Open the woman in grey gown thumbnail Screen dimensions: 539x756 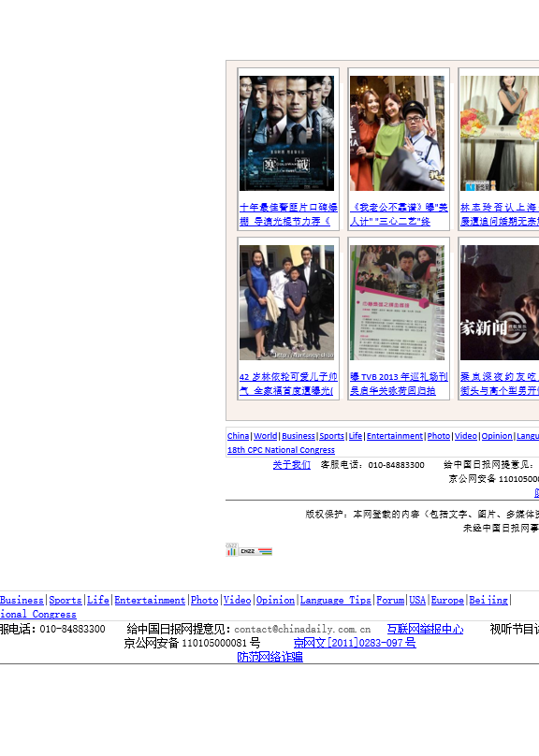[x=500, y=133]
